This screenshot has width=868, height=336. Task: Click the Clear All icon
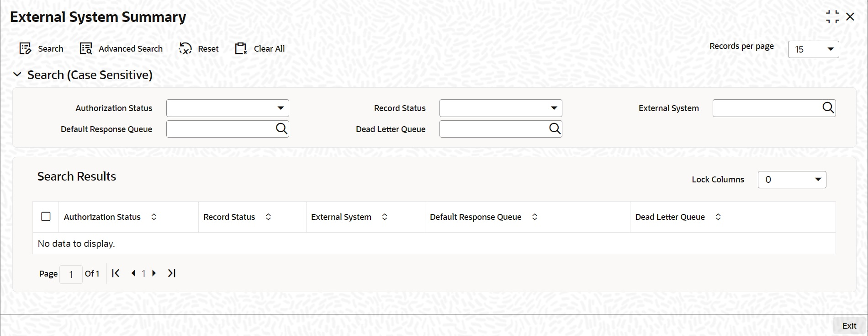241,48
